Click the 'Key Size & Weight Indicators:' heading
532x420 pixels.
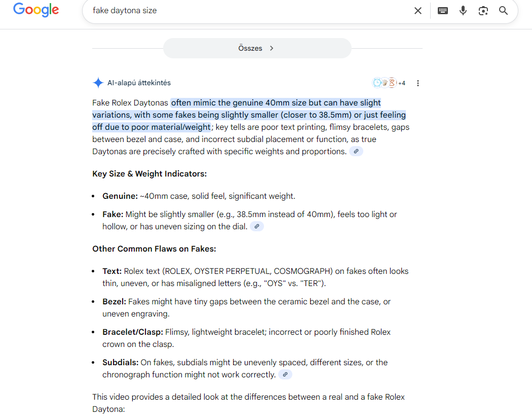[149, 173]
